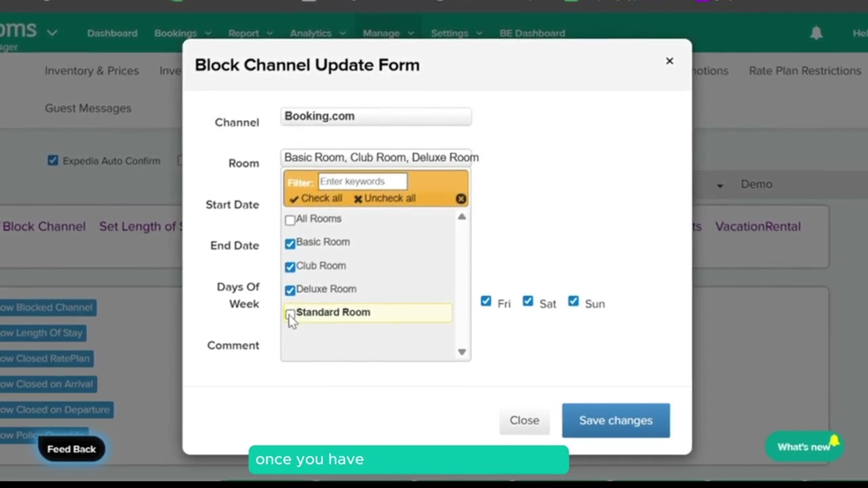
Task: Open the Guest Messages tab
Action: (88, 108)
